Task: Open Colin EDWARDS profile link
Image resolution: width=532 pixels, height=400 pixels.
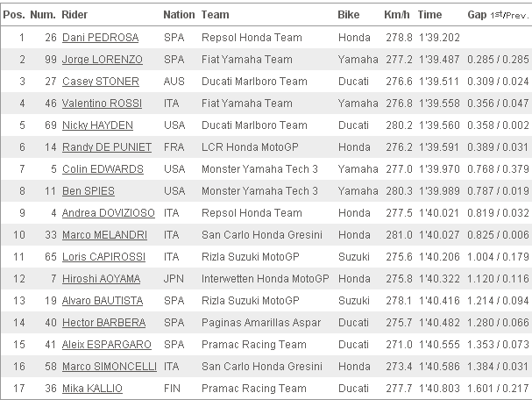Action: click(x=103, y=169)
